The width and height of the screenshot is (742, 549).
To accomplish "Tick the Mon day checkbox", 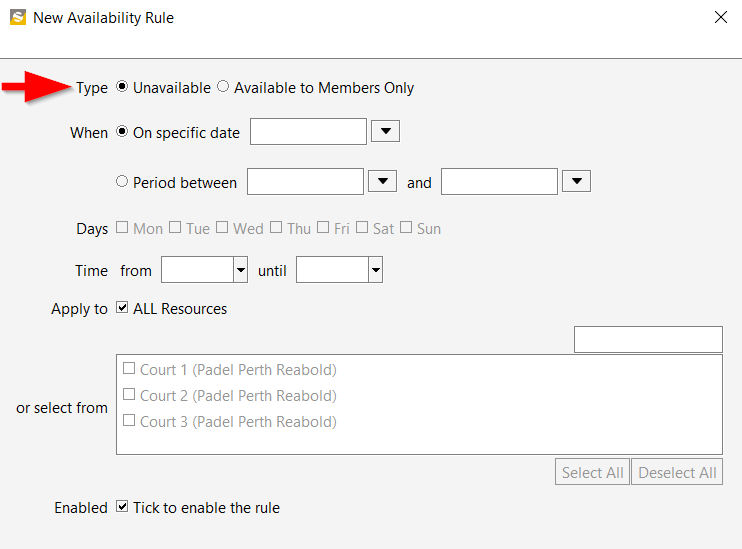I will (122, 227).
